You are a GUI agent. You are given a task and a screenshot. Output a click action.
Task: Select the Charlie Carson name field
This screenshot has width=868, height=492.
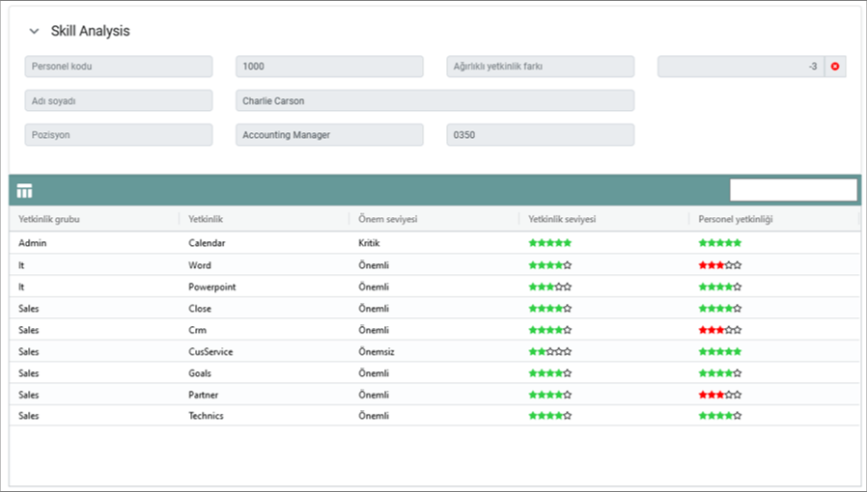coord(434,101)
